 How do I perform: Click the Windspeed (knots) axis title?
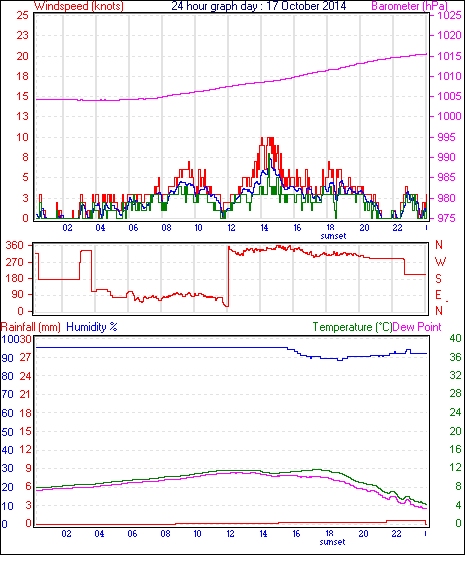point(79,6)
